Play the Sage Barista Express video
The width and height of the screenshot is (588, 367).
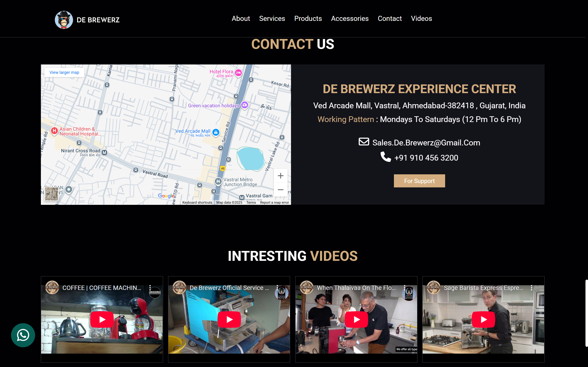coord(483,320)
